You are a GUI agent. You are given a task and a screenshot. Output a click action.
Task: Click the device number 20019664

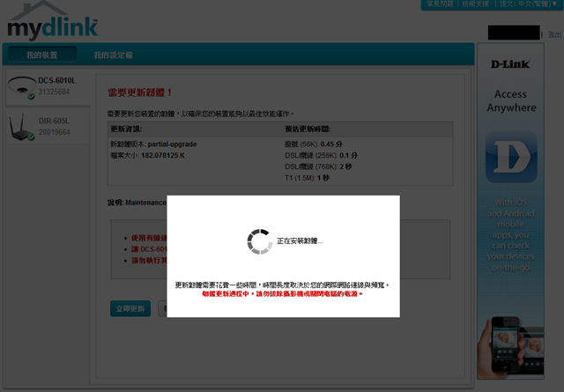[55, 132]
